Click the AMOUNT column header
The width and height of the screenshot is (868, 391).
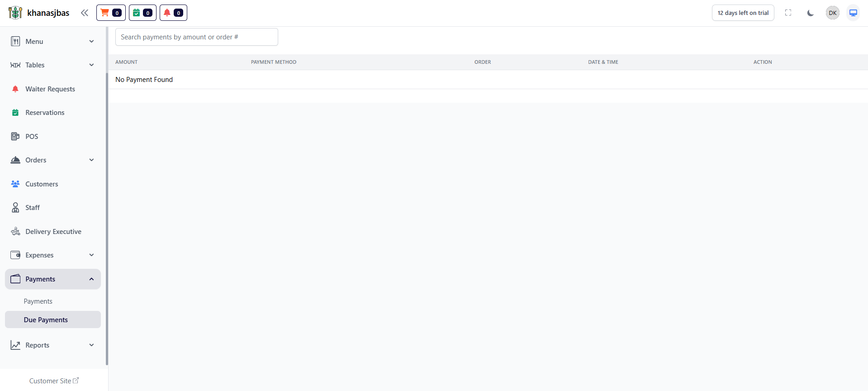click(x=126, y=62)
